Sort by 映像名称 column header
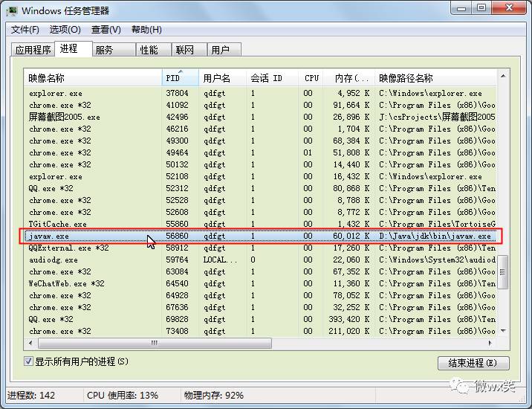 (93, 78)
